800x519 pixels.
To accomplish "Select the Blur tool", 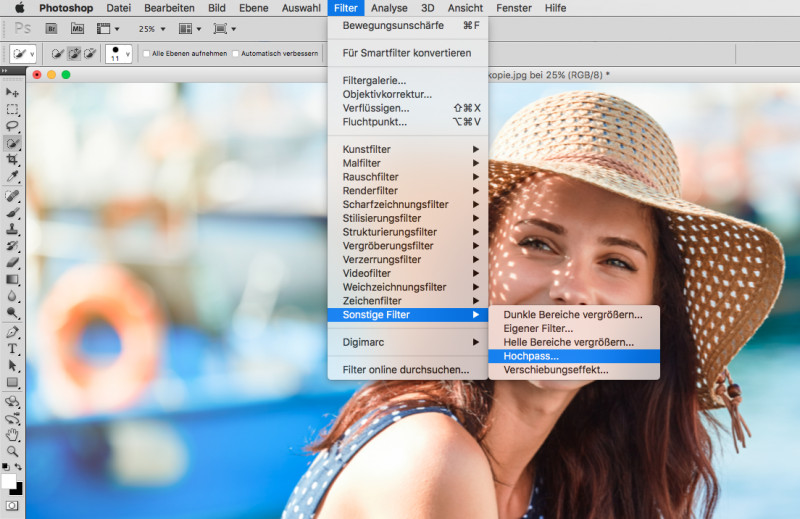I will [x=12, y=296].
